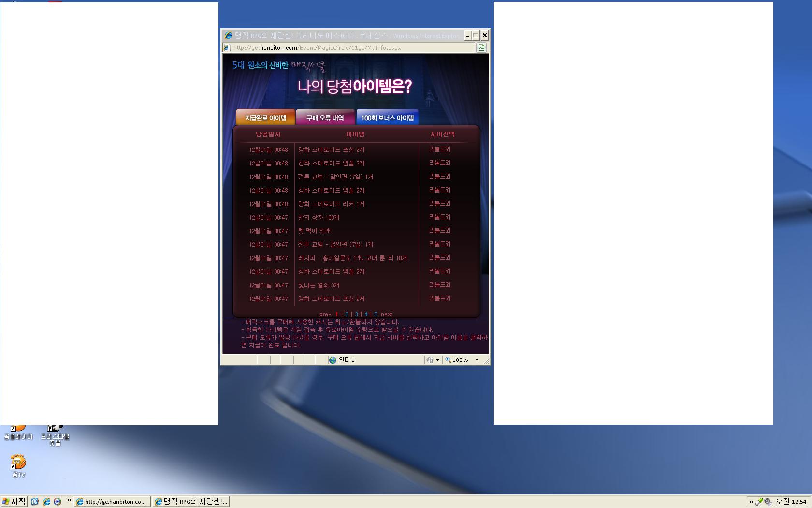The width and height of the screenshot is (812, 508).
Task: Click the green pill tray icon
Action: 759,502
